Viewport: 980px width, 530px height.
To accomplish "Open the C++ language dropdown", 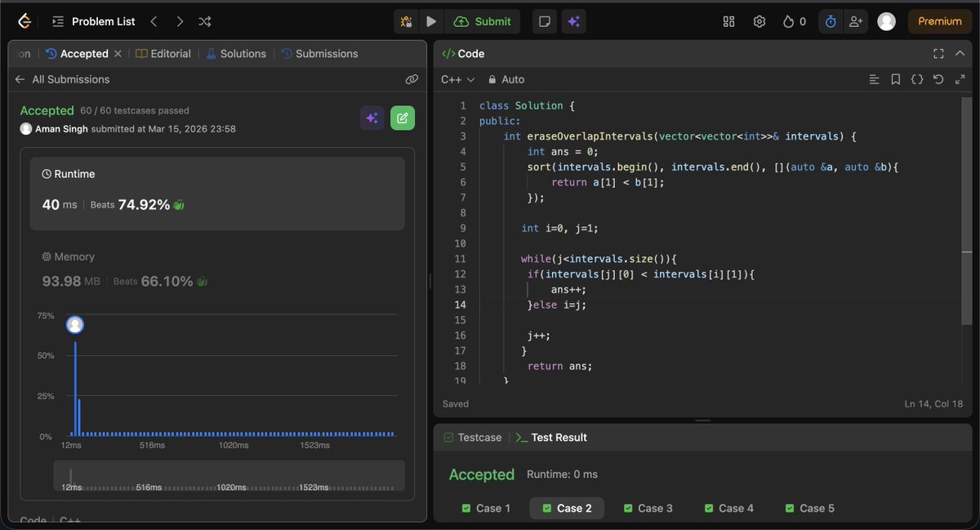I will click(457, 79).
